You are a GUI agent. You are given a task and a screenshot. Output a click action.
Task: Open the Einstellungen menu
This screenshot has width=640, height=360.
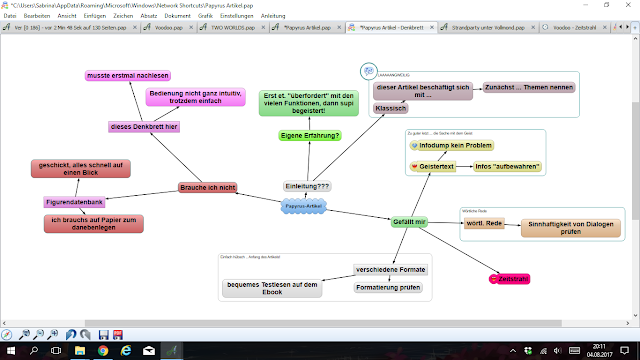click(237, 16)
